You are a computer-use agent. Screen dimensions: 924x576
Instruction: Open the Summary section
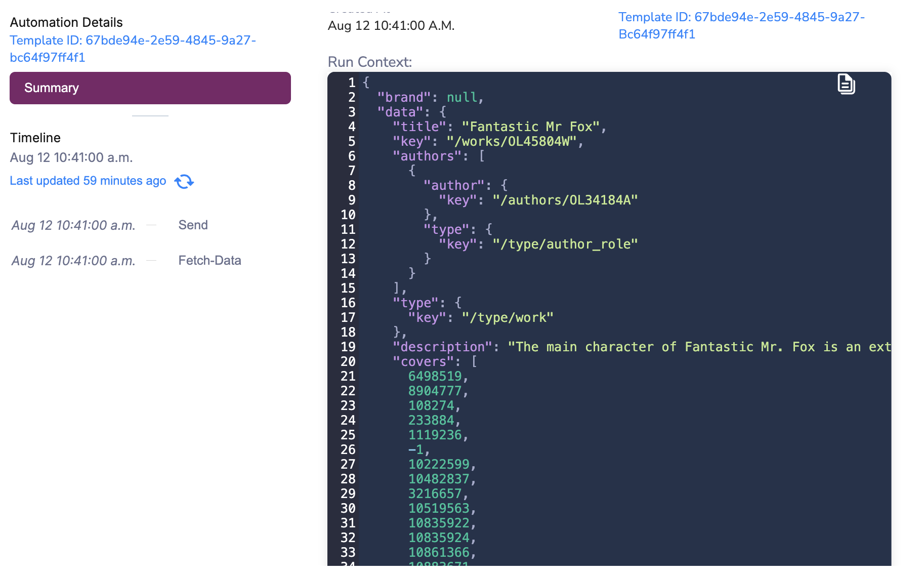click(x=150, y=88)
